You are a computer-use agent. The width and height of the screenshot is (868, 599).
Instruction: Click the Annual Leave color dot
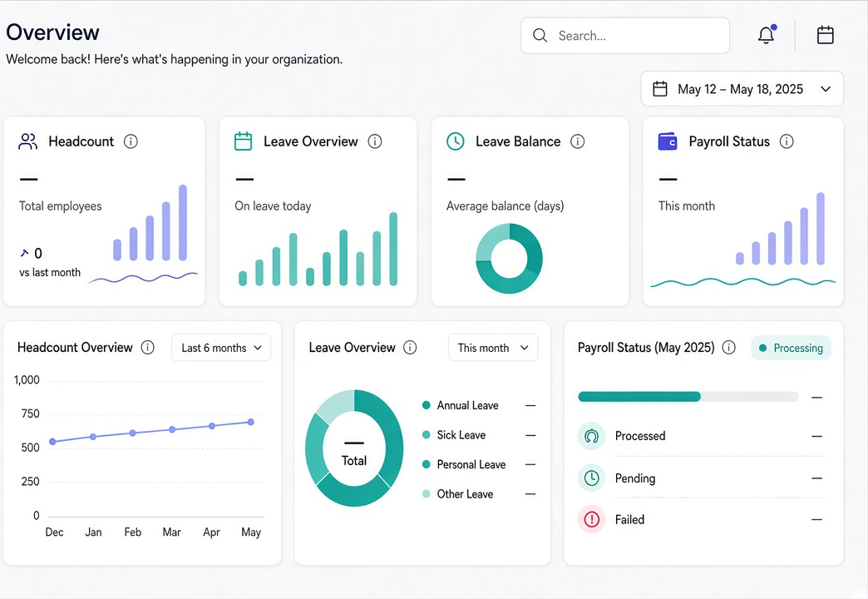[427, 405]
